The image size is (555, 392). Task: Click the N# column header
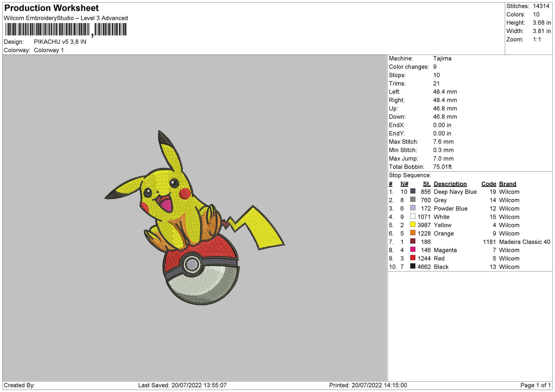point(404,184)
